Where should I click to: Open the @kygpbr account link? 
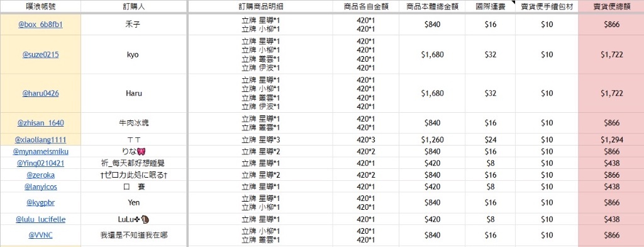[x=40, y=202]
